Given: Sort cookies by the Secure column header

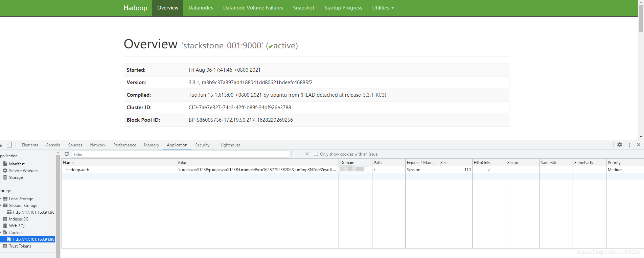Looking at the screenshot, I should click(523, 163).
